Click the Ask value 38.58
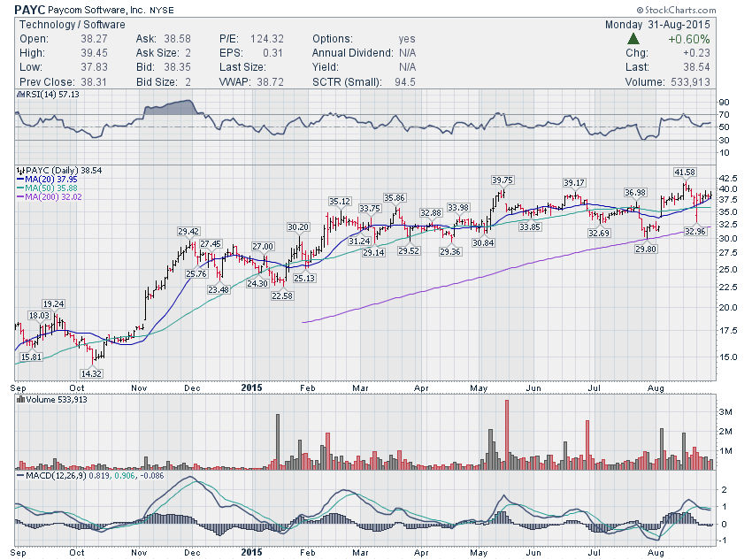 tap(177, 39)
